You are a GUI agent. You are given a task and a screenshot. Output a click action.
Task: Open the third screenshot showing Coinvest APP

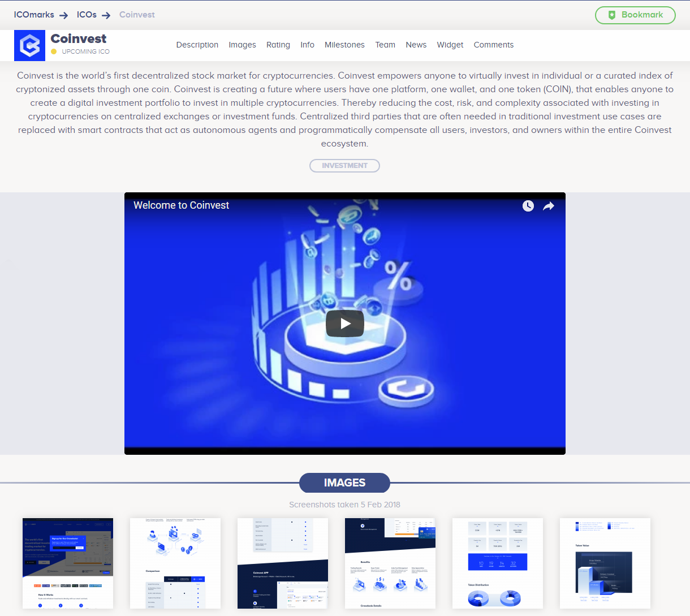click(x=283, y=563)
